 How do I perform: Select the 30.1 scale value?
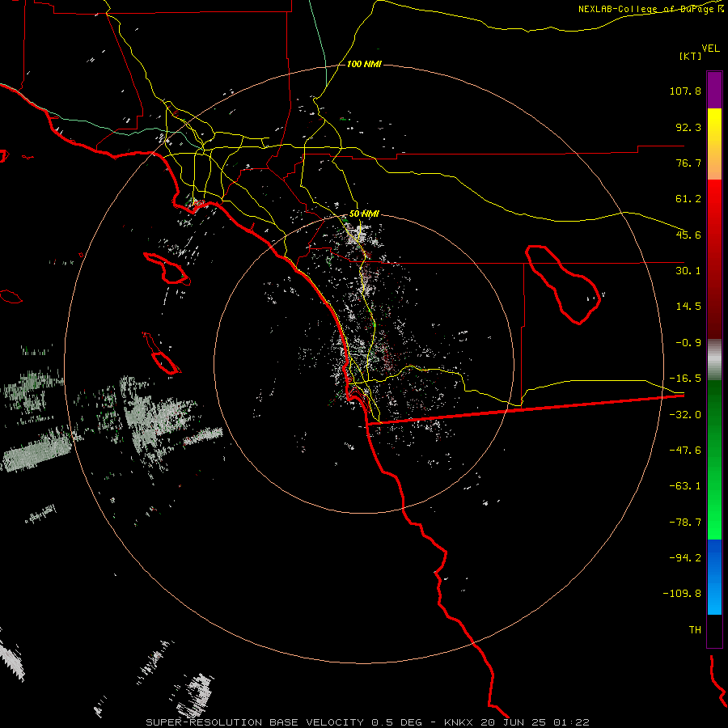688,271
